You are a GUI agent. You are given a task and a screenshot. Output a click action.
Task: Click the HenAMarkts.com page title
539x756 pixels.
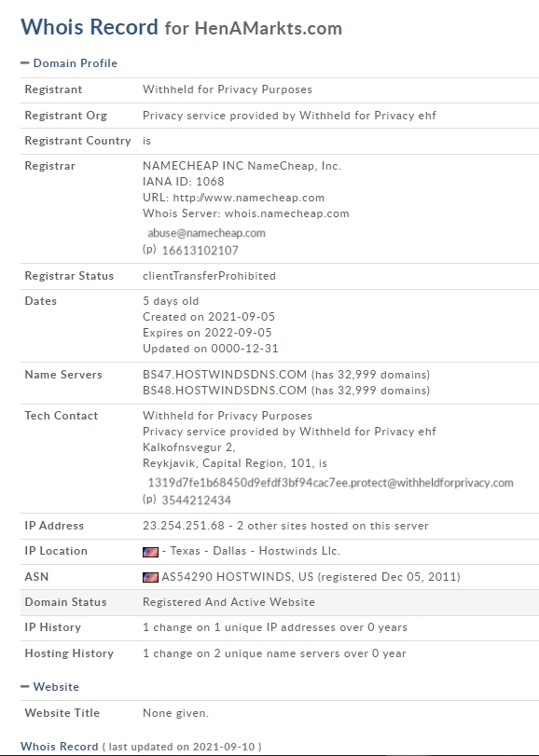[268, 29]
